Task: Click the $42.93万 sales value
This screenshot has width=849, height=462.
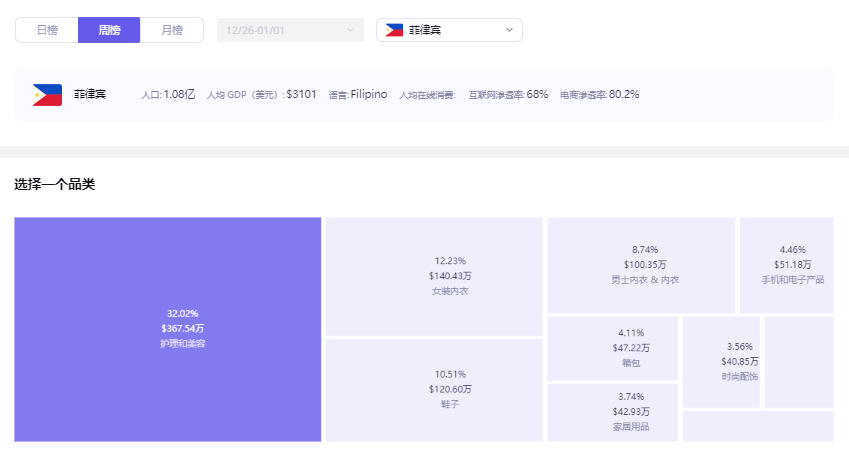Action: click(x=631, y=412)
